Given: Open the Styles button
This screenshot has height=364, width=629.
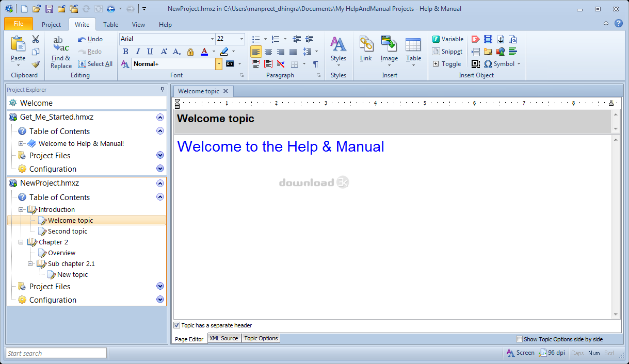Looking at the screenshot, I should tap(338, 52).
